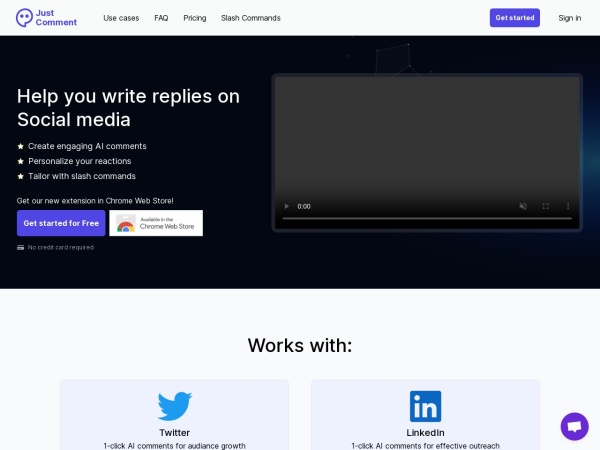Open the Pricing page

[x=194, y=18]
